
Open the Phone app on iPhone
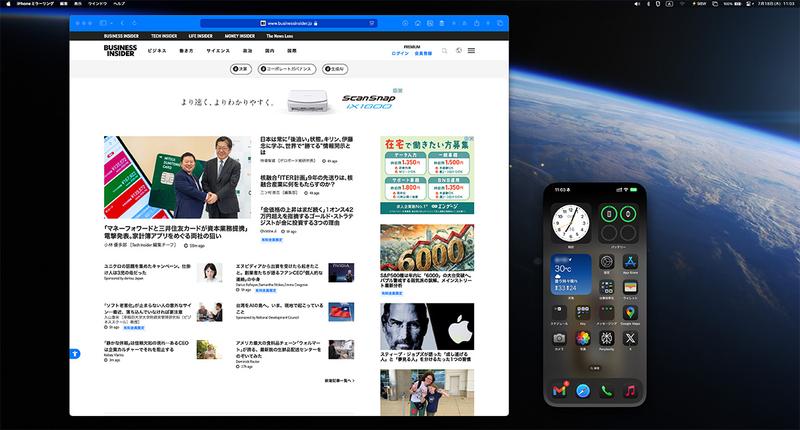point(607,391)
